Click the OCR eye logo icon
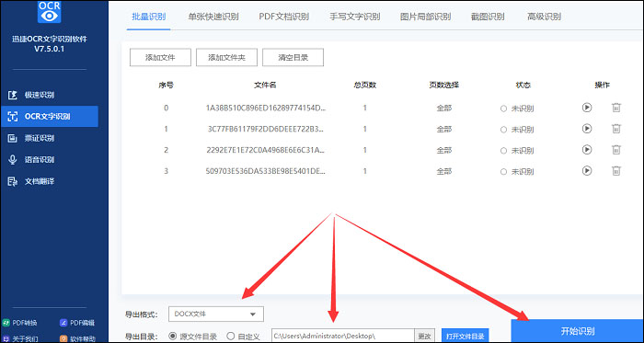 (x=50, y=11)
